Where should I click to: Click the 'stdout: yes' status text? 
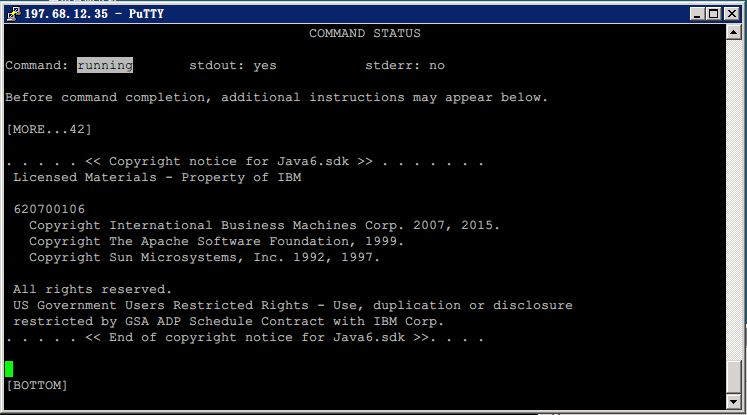click(x=233, y=65)
